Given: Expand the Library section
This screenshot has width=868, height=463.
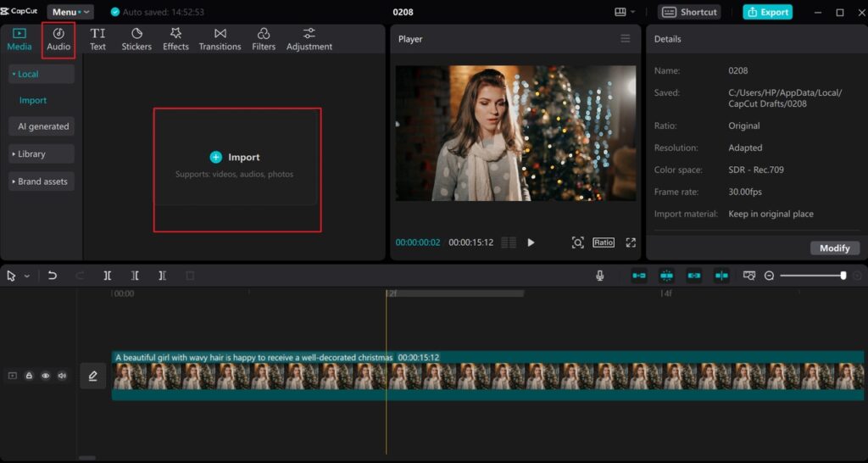Looking at the screenshot, I should (x=42, y=154).
